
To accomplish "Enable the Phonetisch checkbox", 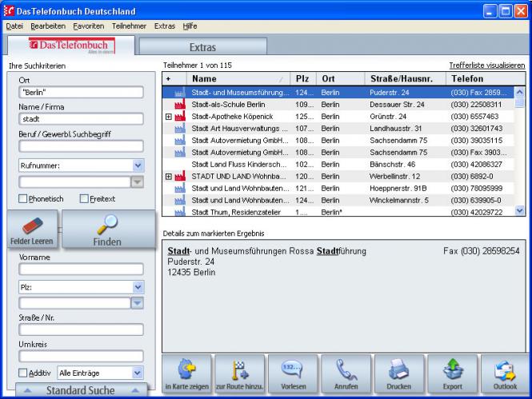I will tap(23, 198).
